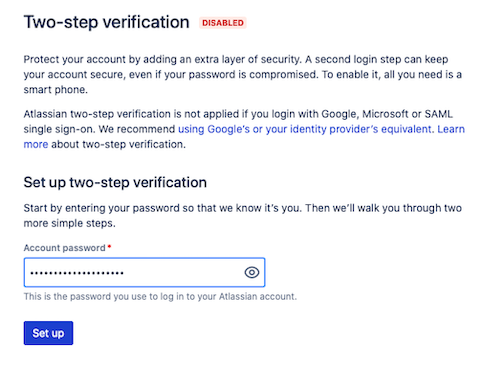Screen dimensions: 482x368
Task: Click the 'Start by entering your password' instruction line
Action: tap(243, 208)
